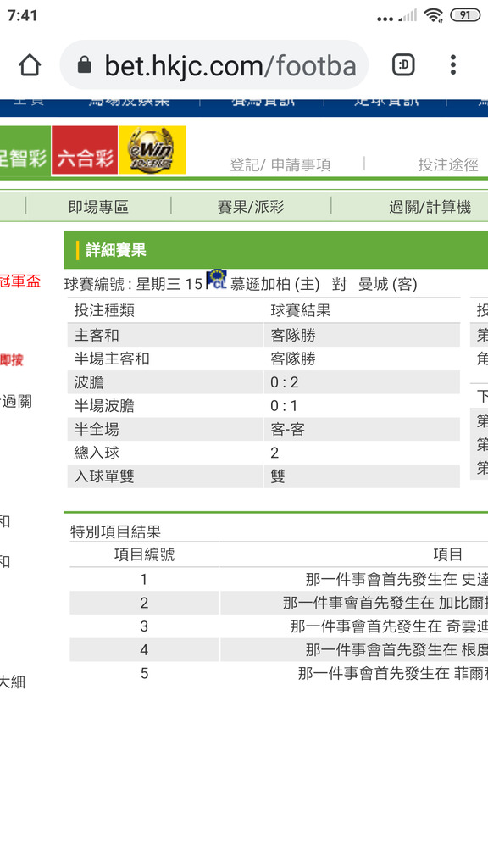Click the red 即接 sidebar link

click(x=12, y=360)
